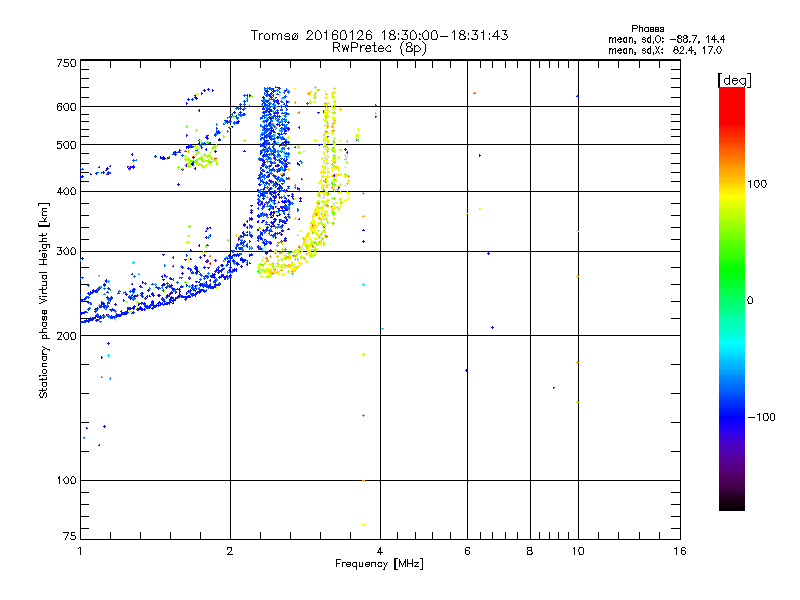Click the 'Phases' heading above the statistics
The width and height of the screenshot is (800, 600).
point(647,29)
